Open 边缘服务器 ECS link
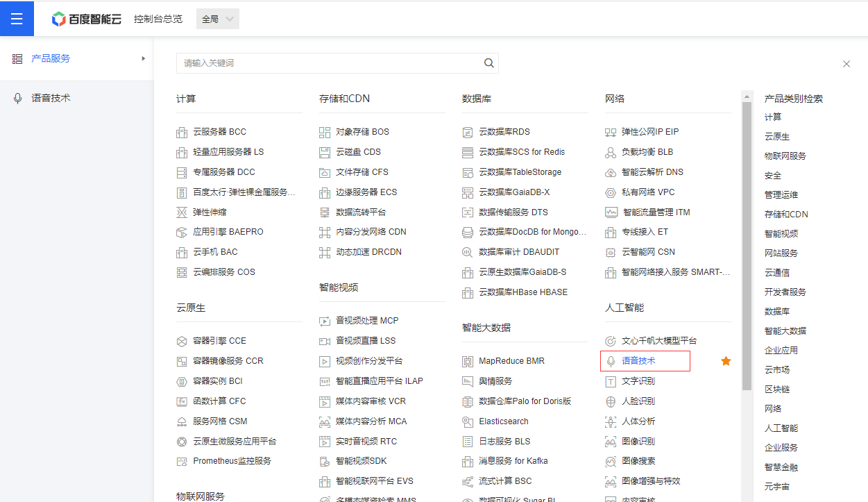This screenshot has width=868, height=502. pyautogui.click(x=366, y=192)
